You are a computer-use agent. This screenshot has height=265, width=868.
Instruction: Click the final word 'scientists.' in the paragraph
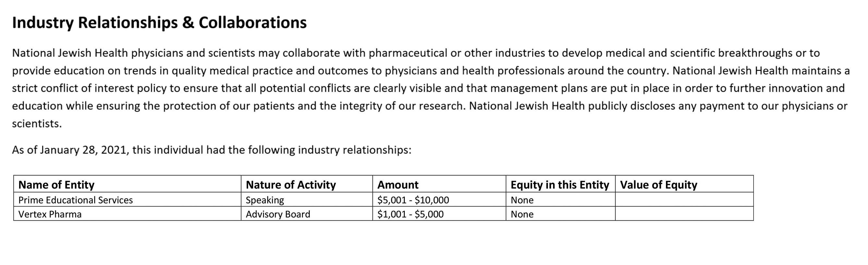tap(37, 123)
